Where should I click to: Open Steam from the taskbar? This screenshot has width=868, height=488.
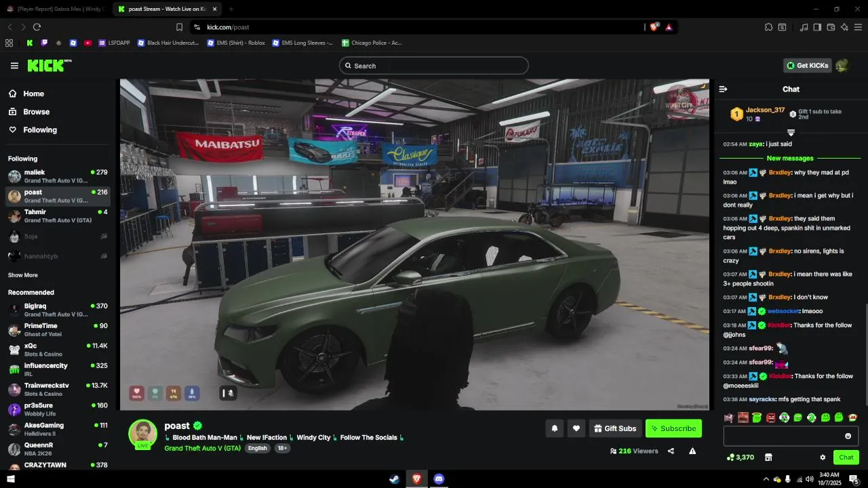(394, 479)
